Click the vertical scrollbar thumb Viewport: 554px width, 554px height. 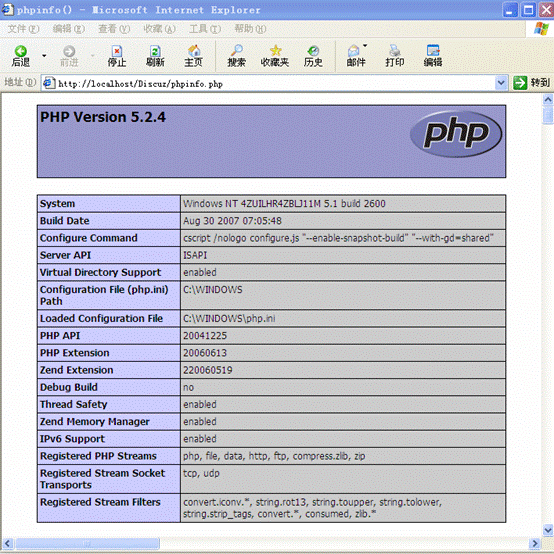(x=548, y=115)
